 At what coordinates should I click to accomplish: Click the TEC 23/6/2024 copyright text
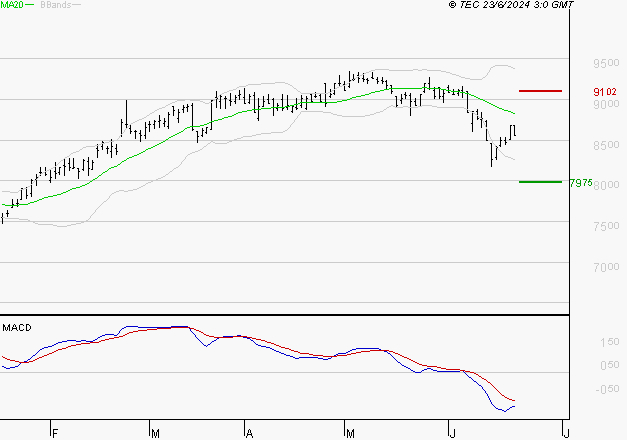(x=511, y=5)
